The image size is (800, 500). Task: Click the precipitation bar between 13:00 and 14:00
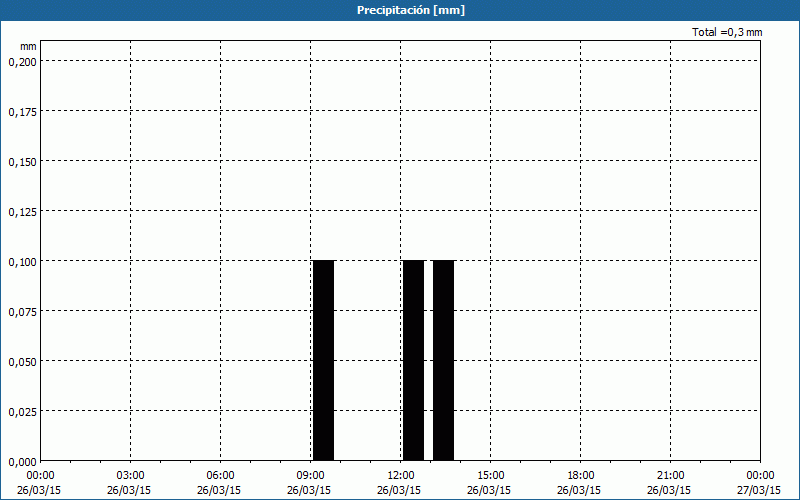tap(443, 361)
